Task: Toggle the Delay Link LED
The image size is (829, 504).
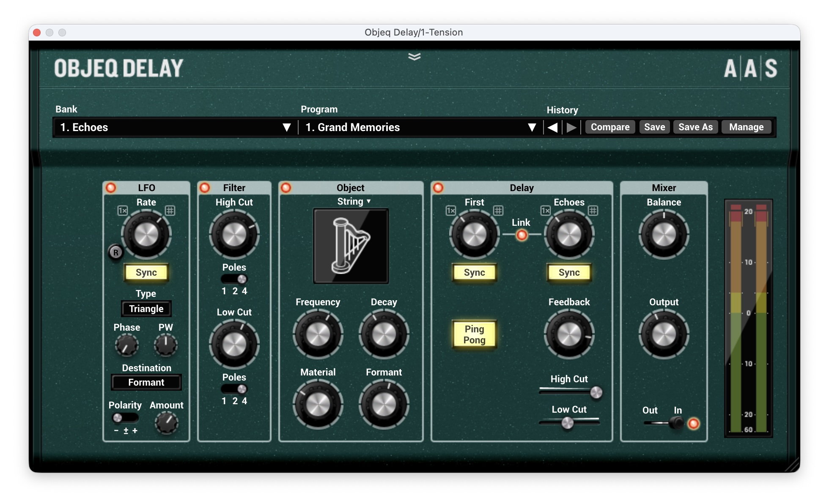Action: [522, 235]
